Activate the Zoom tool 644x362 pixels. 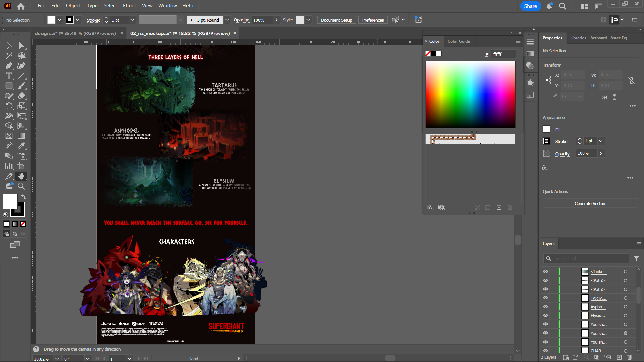click(21, 186)
